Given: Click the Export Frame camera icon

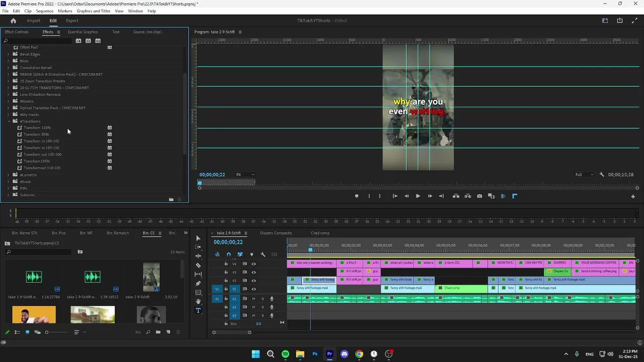Looking at the screenshot, I should pyautogui.click(x=479, y=196).
